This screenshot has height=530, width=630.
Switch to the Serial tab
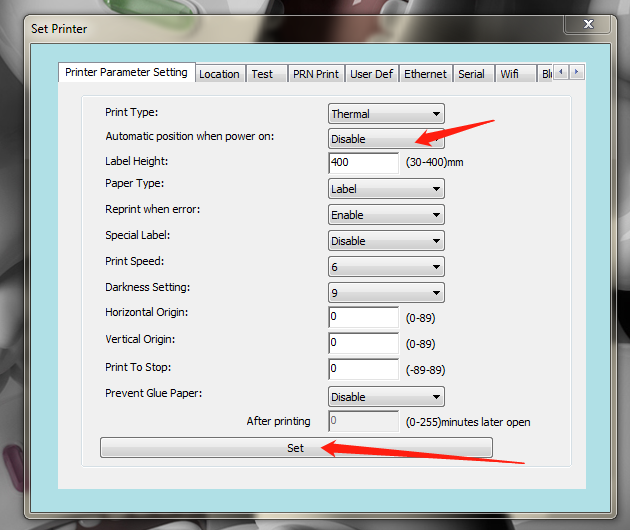(x=474, y=74)
